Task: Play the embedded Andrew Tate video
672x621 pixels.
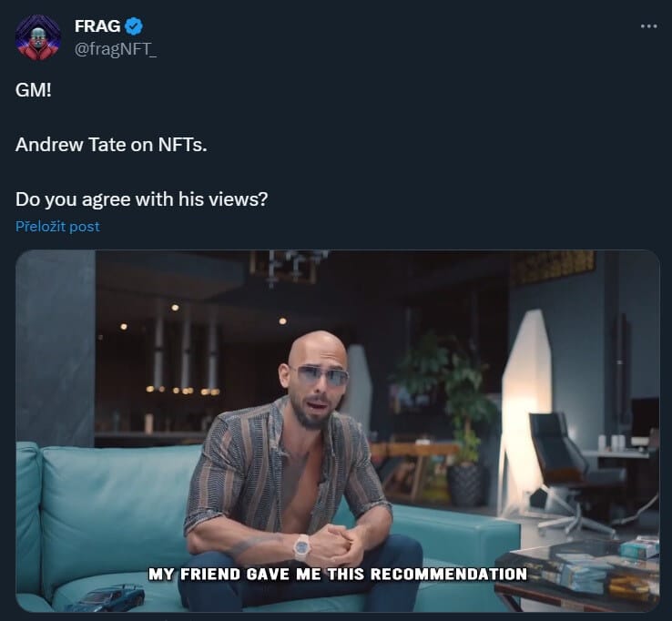Action: [x=338, y=431]
